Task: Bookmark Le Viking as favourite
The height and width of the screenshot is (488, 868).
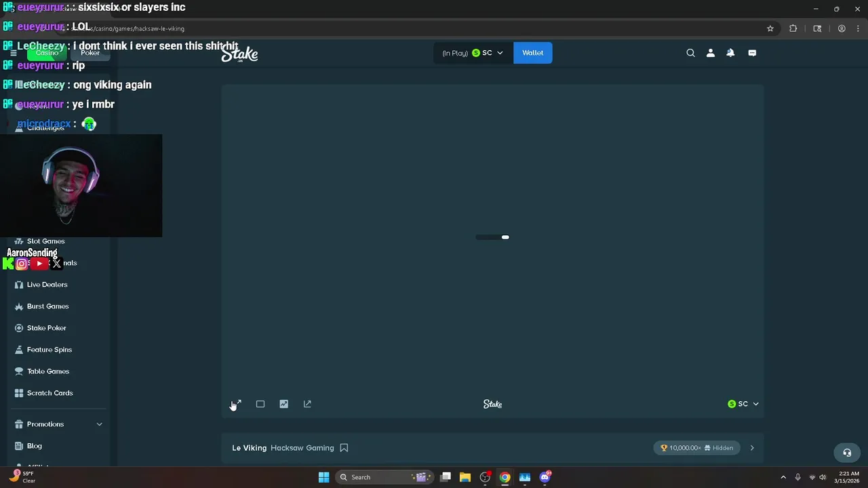Action: pos(344,448)
